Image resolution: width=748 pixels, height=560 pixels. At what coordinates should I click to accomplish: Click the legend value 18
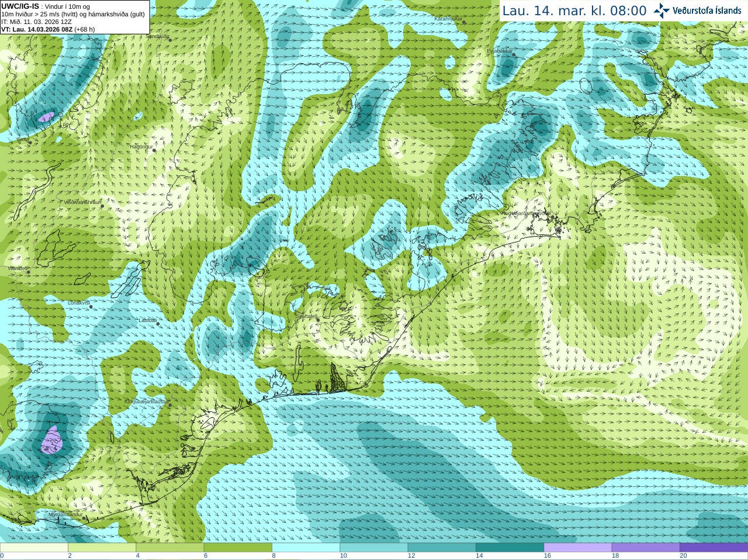pyautogui.click(x=615, y=556)
